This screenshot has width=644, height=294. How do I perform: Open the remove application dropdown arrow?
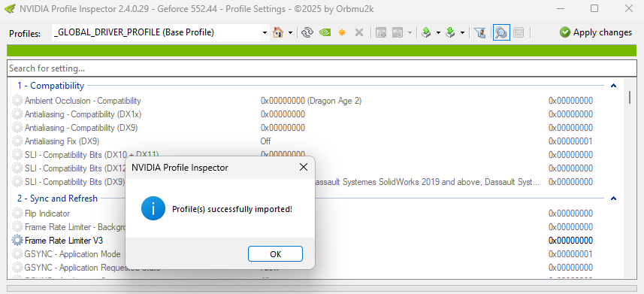pyautogui.click(x=410, y=33)
